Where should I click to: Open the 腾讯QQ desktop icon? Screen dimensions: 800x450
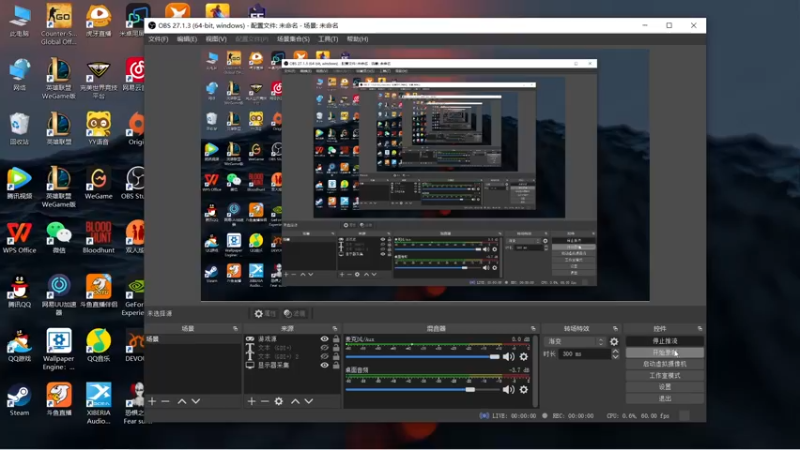tap(19, 292)
